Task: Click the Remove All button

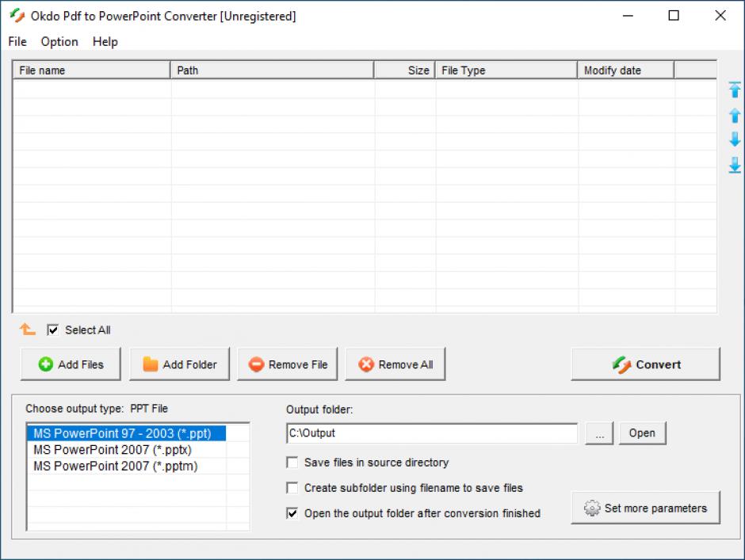Action: click(x=395, y=364)
